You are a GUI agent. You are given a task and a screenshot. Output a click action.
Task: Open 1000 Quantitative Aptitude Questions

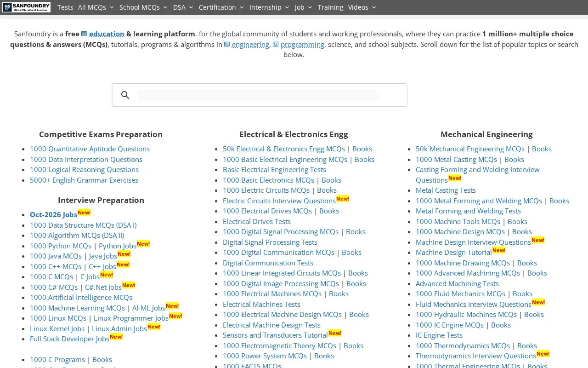(90, 149)
